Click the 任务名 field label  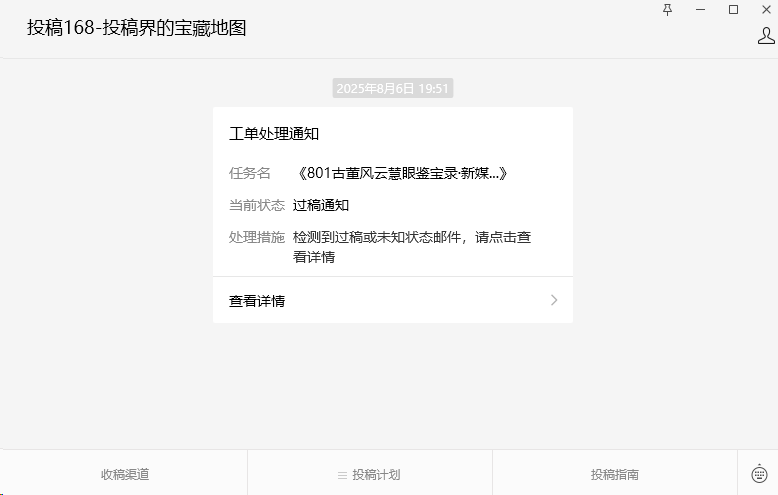coord(250,173)
